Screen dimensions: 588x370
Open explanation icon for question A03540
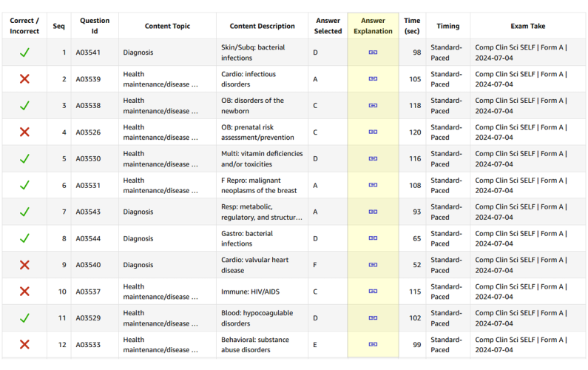tap(373, 265)
